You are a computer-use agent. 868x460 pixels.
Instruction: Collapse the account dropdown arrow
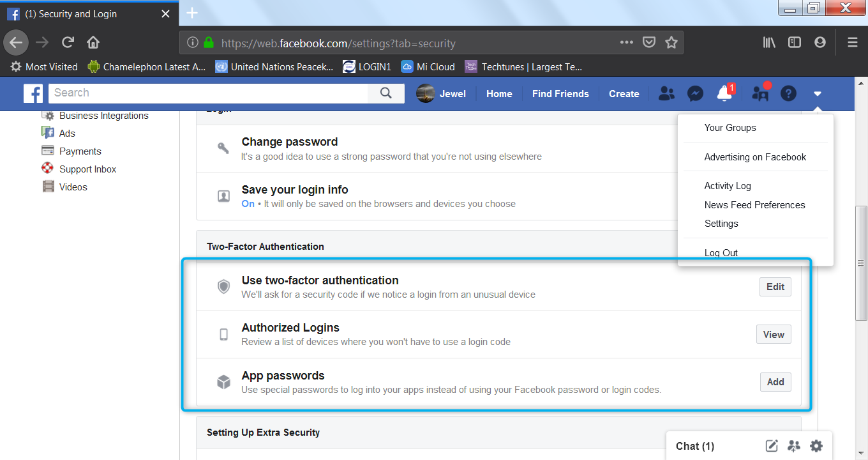coord(818,94)
